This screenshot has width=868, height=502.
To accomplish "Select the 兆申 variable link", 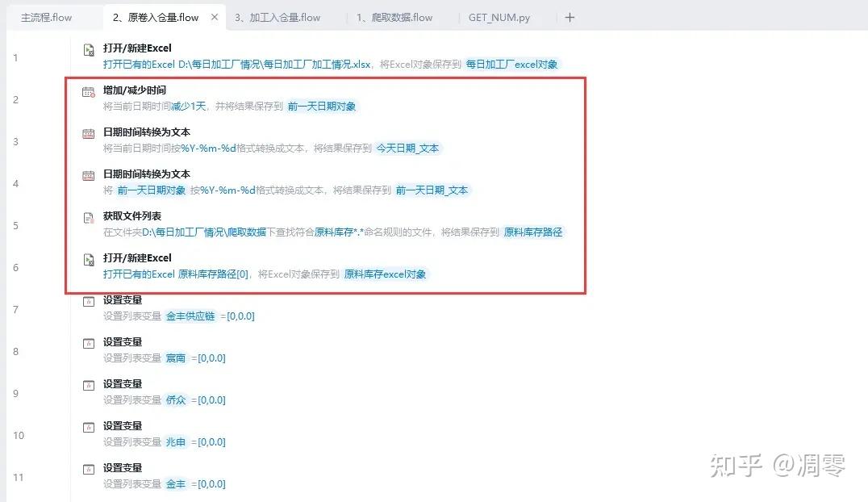I will [176, 441].
